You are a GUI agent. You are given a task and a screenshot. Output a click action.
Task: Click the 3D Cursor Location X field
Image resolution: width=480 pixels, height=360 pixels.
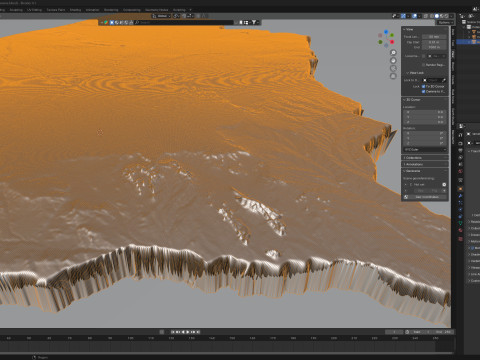click(425, 112)
